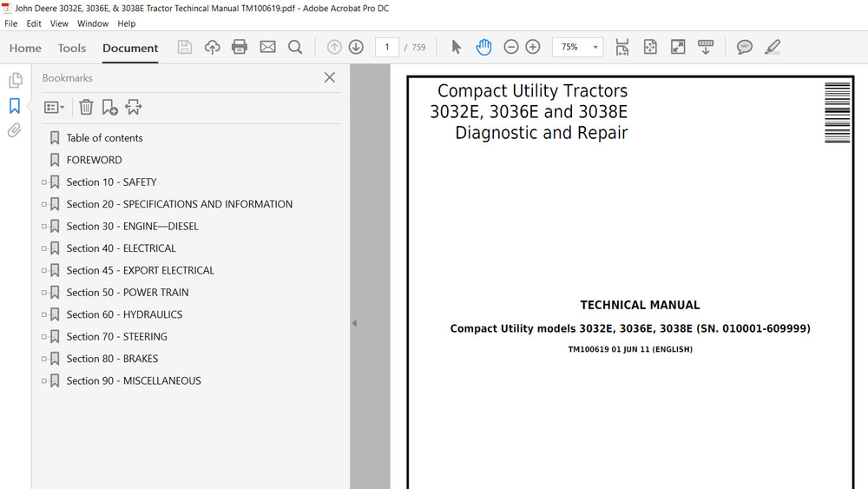Choose the Selection arrow tool
The height and width of the screenshot is (489, 868).
(457, 47)
